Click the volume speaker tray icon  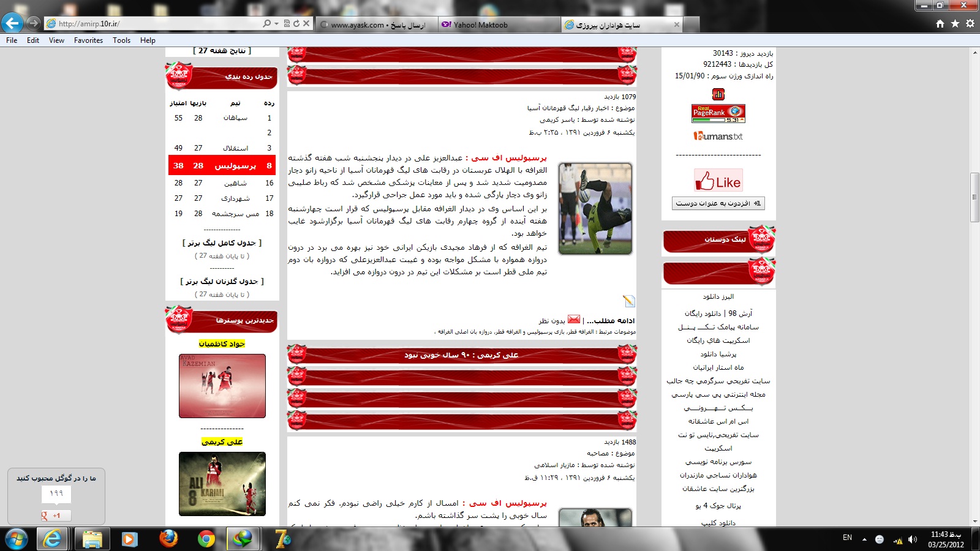coord(913,539)
